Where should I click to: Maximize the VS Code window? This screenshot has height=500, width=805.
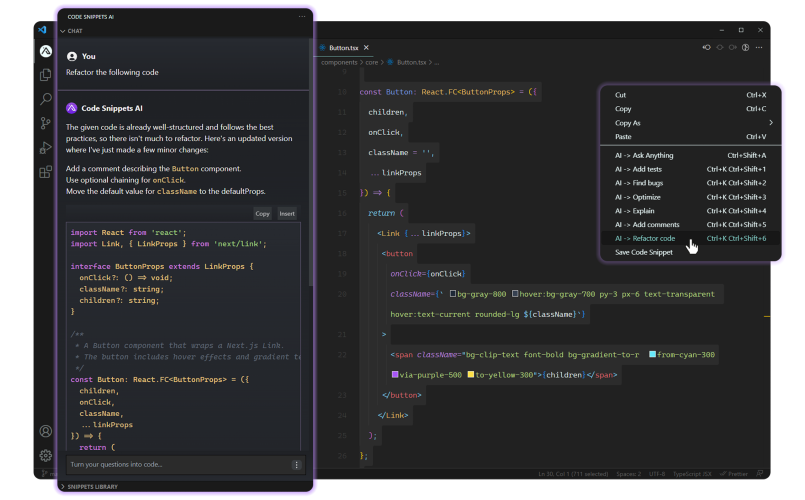pos(741,30)
